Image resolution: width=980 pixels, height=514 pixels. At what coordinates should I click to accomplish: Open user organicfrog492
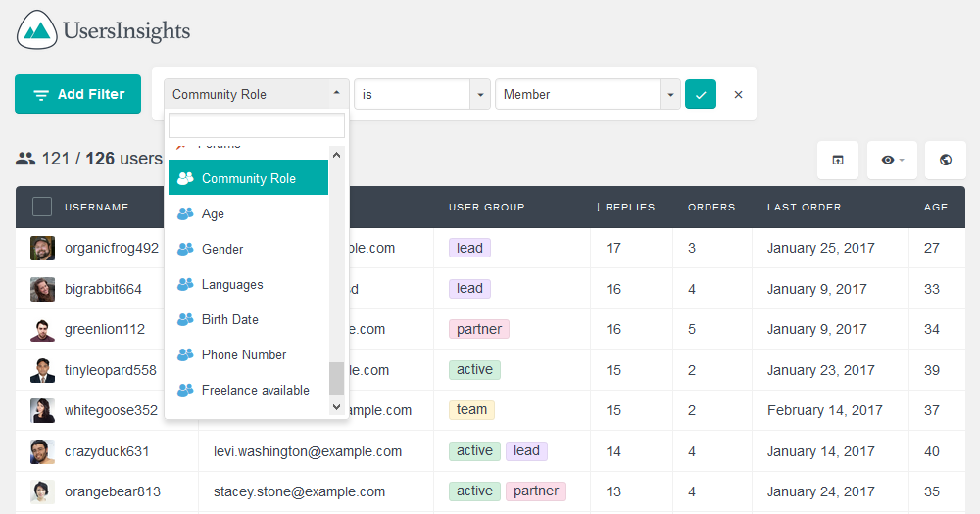click(112, 248)
